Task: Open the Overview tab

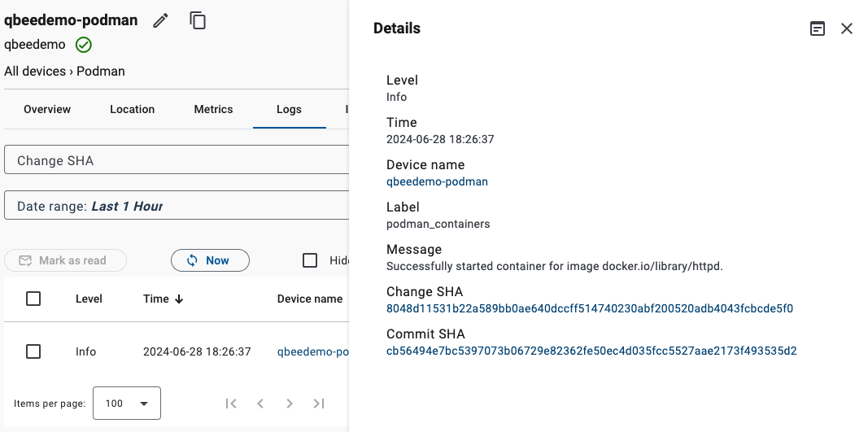Action: point(47,109)
